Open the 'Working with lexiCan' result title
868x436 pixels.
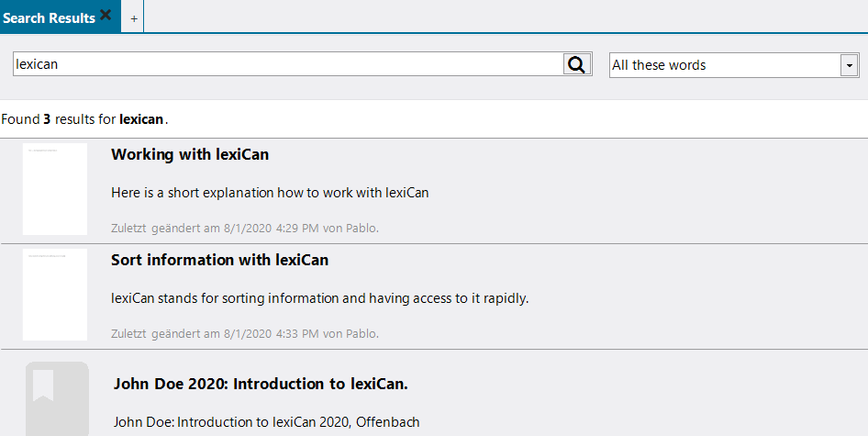click(190, 154)
